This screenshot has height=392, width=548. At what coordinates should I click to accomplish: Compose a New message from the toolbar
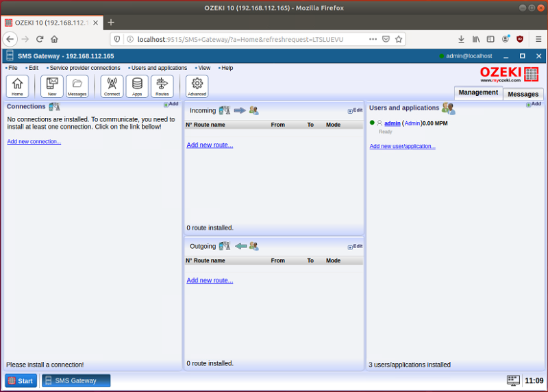(x=52, y=86)
